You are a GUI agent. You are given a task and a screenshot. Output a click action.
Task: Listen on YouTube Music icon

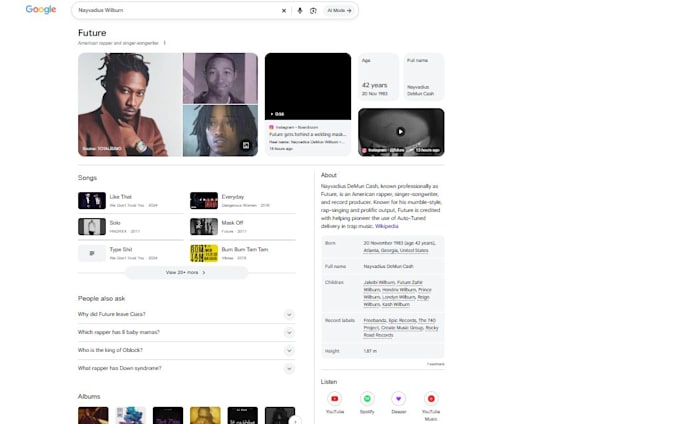click(431, 399)
